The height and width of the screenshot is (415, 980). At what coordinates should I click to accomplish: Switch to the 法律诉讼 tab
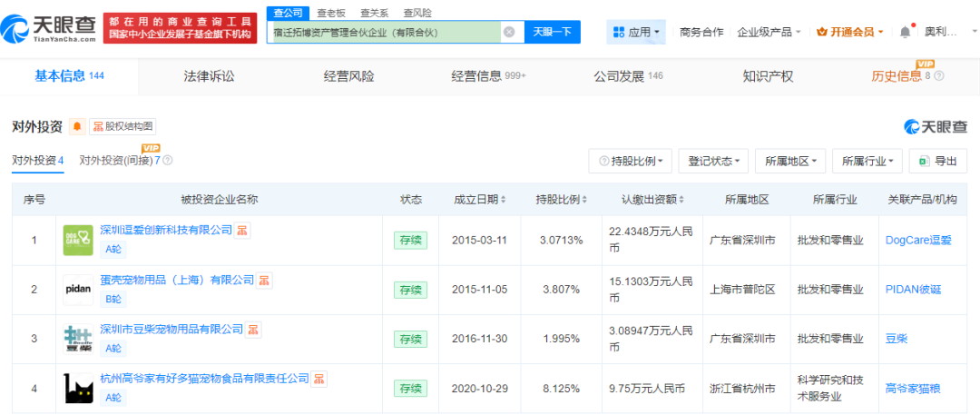tap(209, 76)
